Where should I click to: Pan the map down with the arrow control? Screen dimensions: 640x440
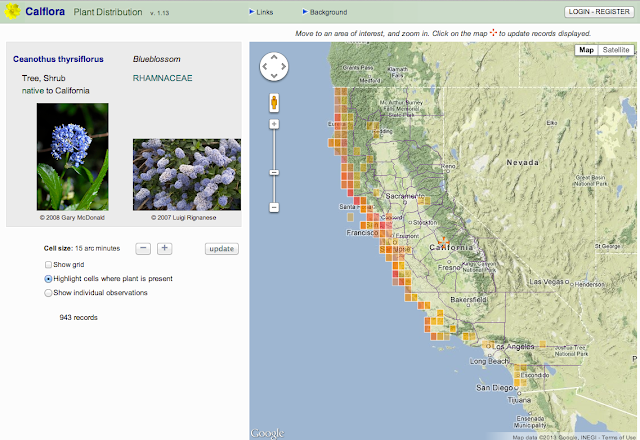pos(274,76)
